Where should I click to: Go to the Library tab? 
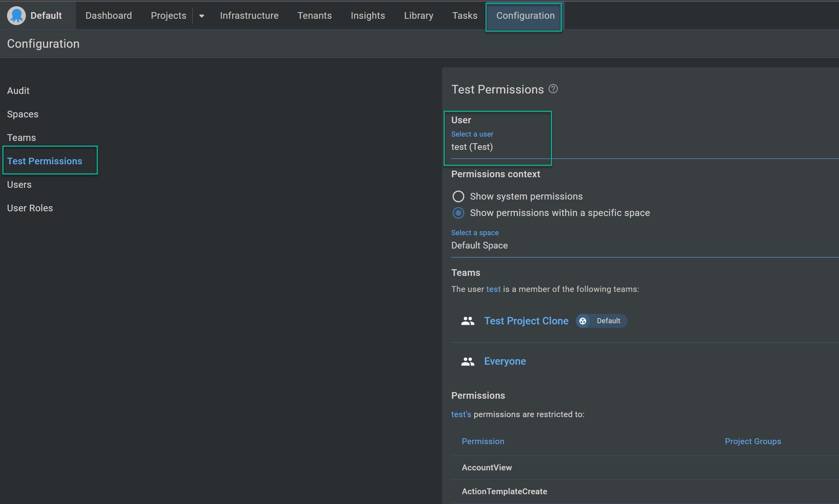tap(419, 16)
